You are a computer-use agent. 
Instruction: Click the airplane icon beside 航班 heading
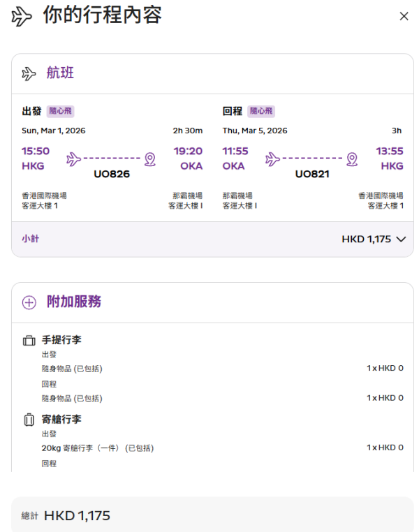[29, 73]
